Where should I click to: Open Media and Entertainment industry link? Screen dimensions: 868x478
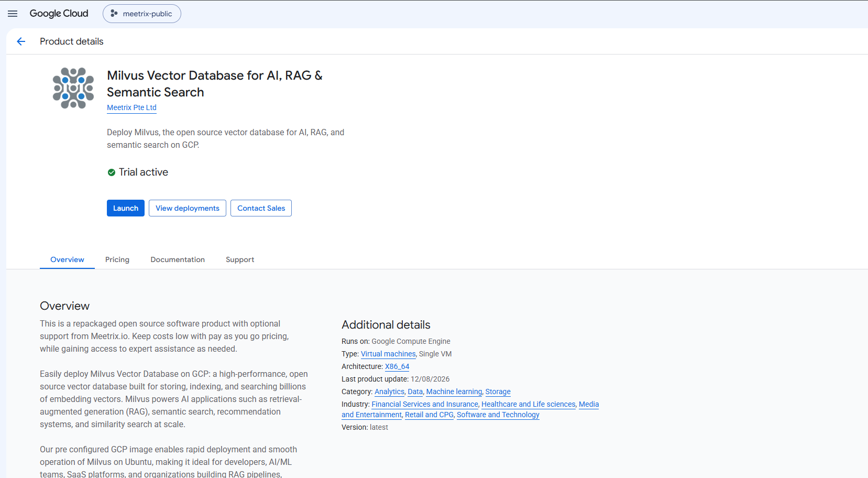(x=371, y=415)
